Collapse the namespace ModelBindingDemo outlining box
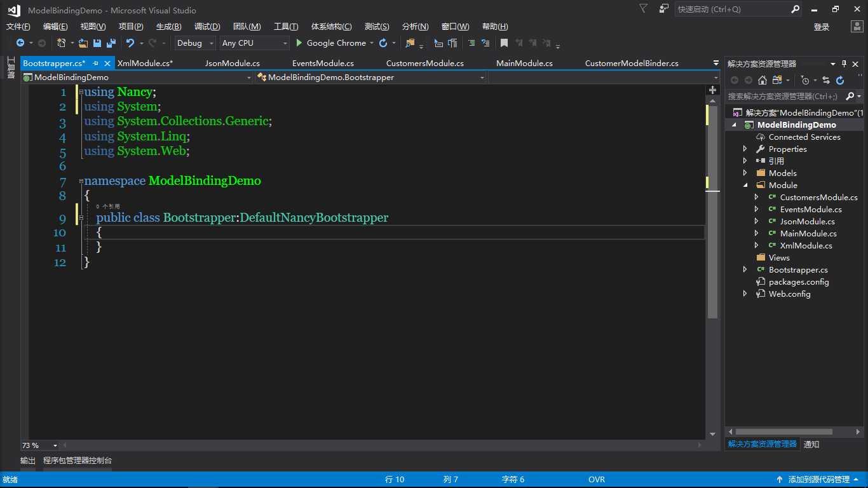The image size is (868, 488). pos(81,181)
